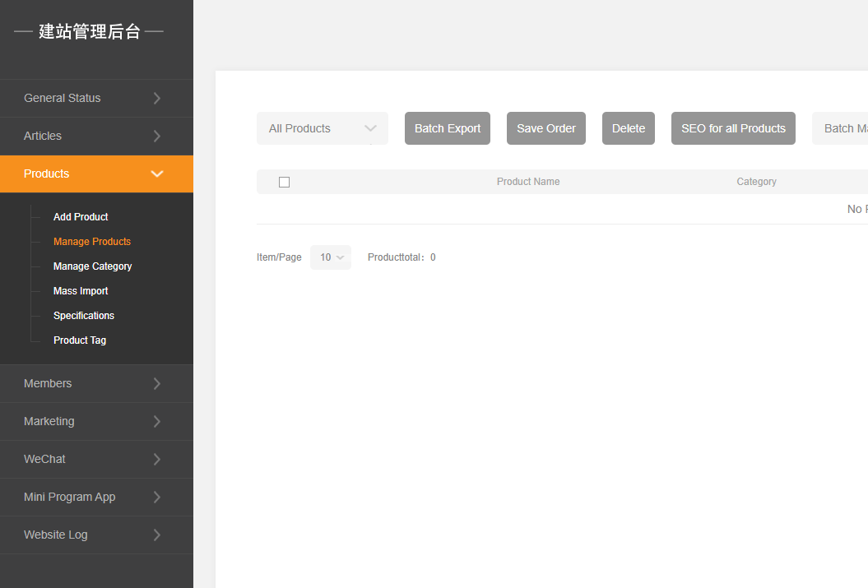Open the Item/Page count dropdown
868x588 pixels.
[331, 257]
